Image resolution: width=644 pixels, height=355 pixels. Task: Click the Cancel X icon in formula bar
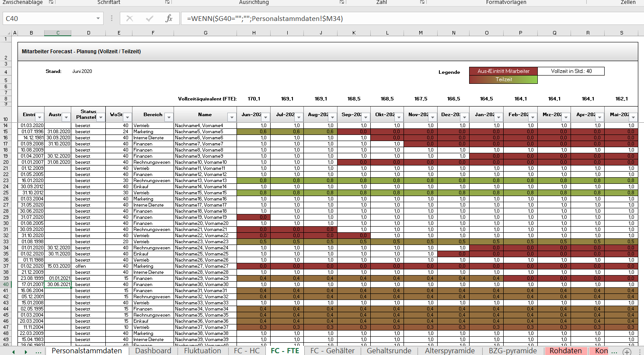129,18
